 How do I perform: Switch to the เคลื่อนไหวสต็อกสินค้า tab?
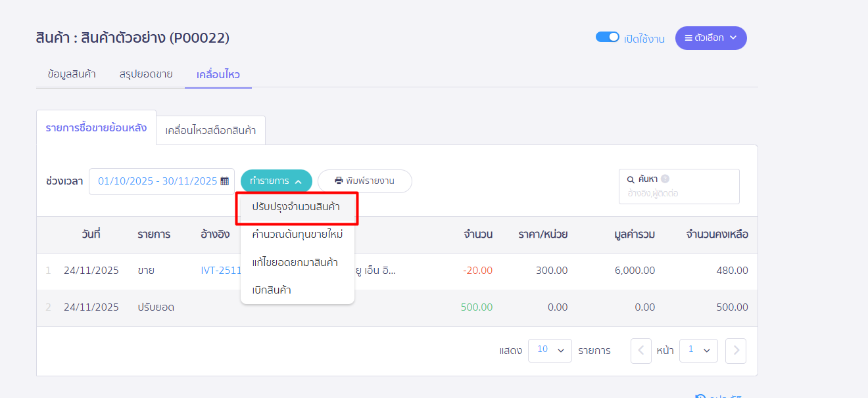210,130
